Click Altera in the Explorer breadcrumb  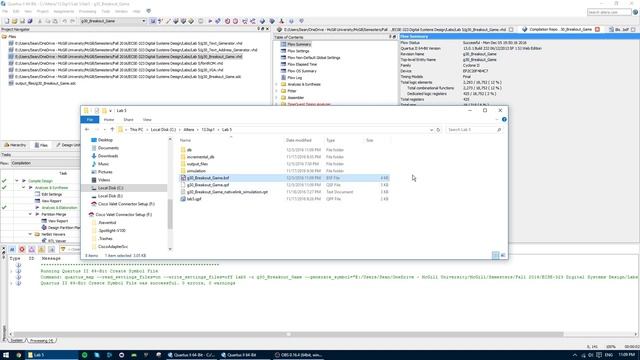189,130
